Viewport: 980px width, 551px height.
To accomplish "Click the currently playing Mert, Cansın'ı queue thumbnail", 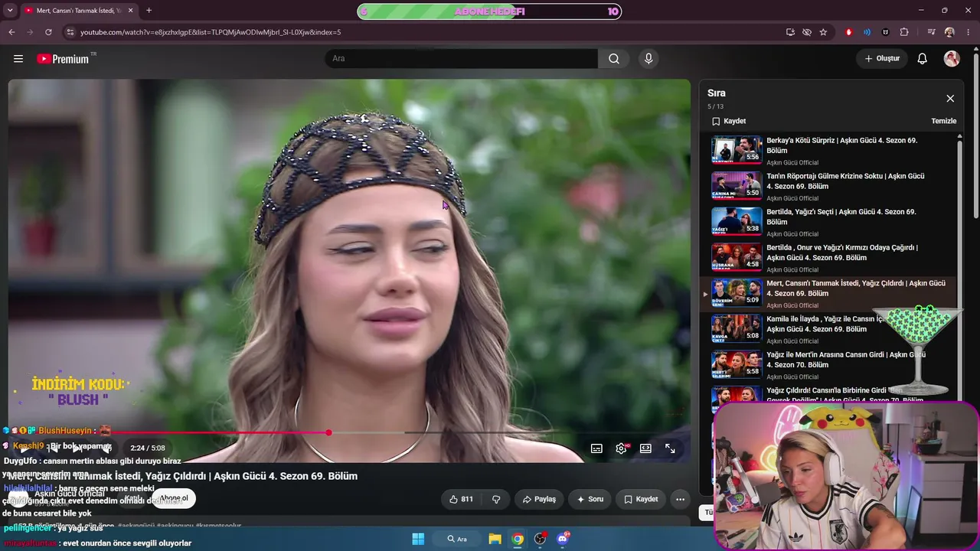I will [x=737, y=292].
